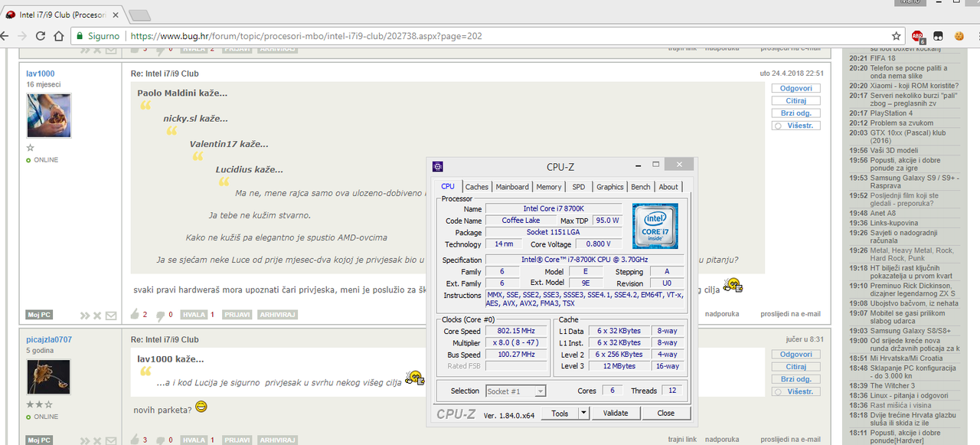Click the thumbs-up icon on picajzla0707's post
The width and height of the screenshot is (980, 445).
tap(136, 440)
